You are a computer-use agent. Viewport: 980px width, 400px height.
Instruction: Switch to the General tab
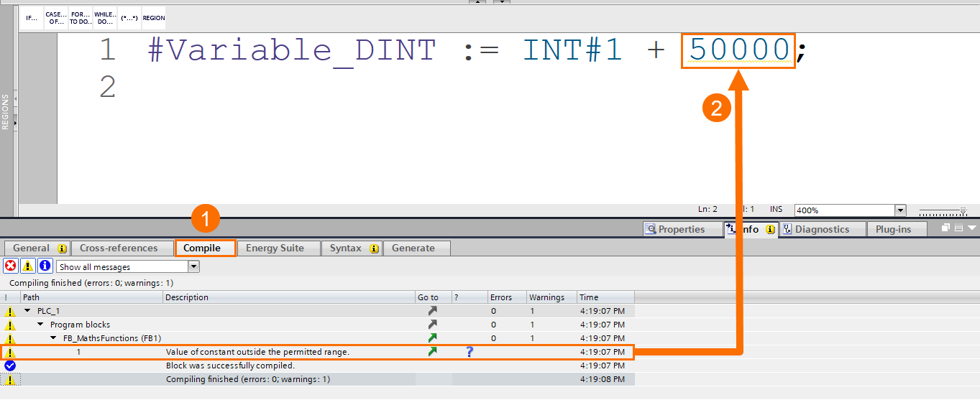point(36,248)
